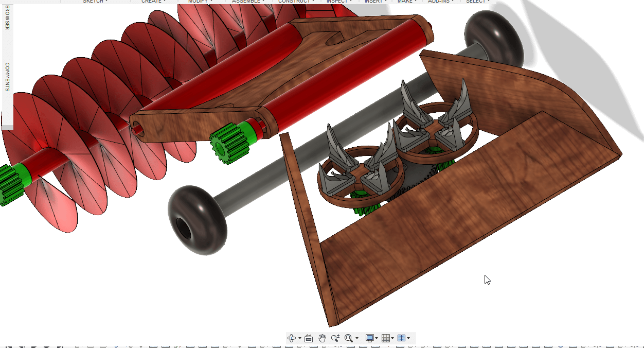644x348 pixels.
Task: Click the Look At icon
Action: 309,338
